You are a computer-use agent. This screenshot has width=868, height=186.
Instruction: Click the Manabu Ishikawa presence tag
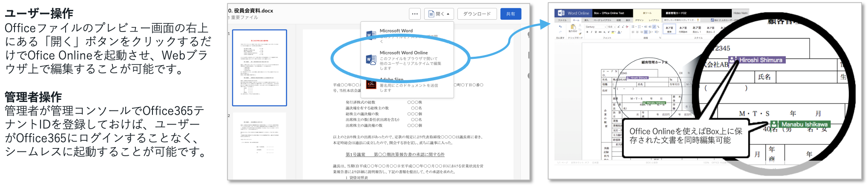801,124
